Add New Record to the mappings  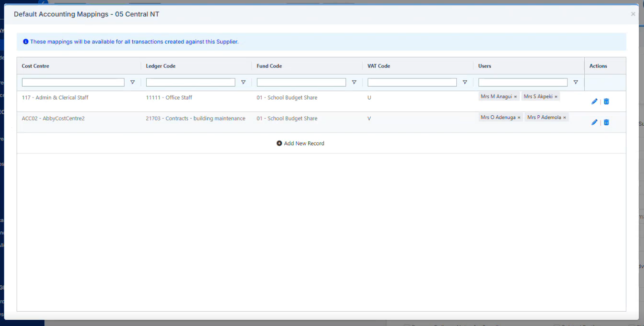point(301,143)
